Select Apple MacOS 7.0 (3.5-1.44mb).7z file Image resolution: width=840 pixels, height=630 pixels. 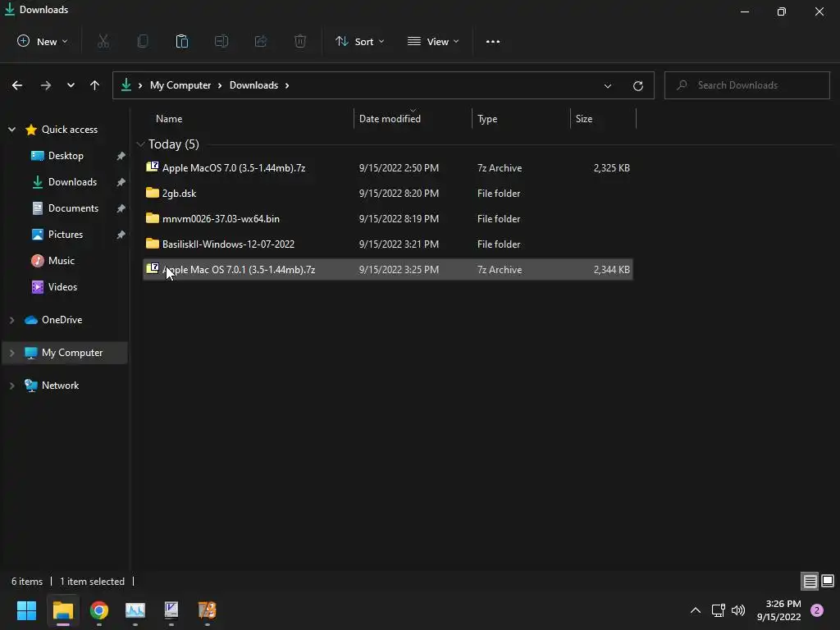point(234,167)
